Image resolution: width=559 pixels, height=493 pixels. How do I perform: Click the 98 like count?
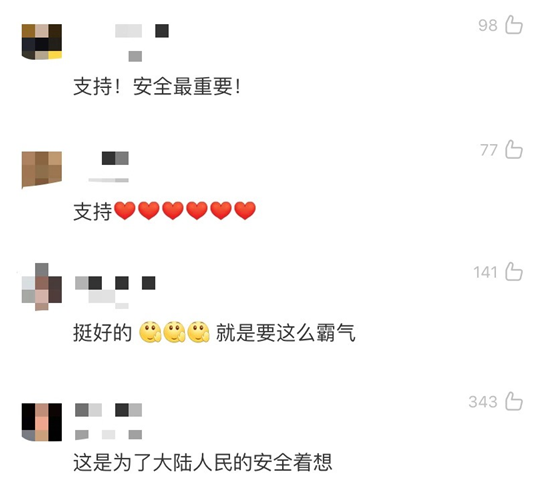[x=487, y=26]
